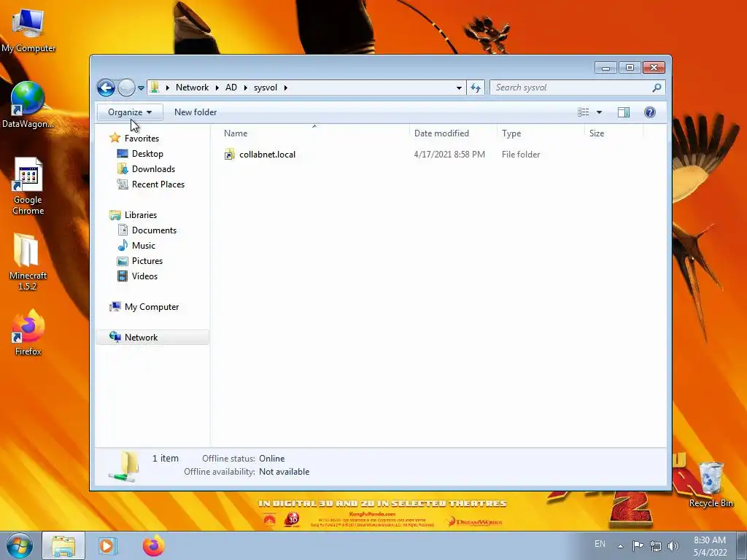Open Firefox desktop shortcut

click(28, 332)
